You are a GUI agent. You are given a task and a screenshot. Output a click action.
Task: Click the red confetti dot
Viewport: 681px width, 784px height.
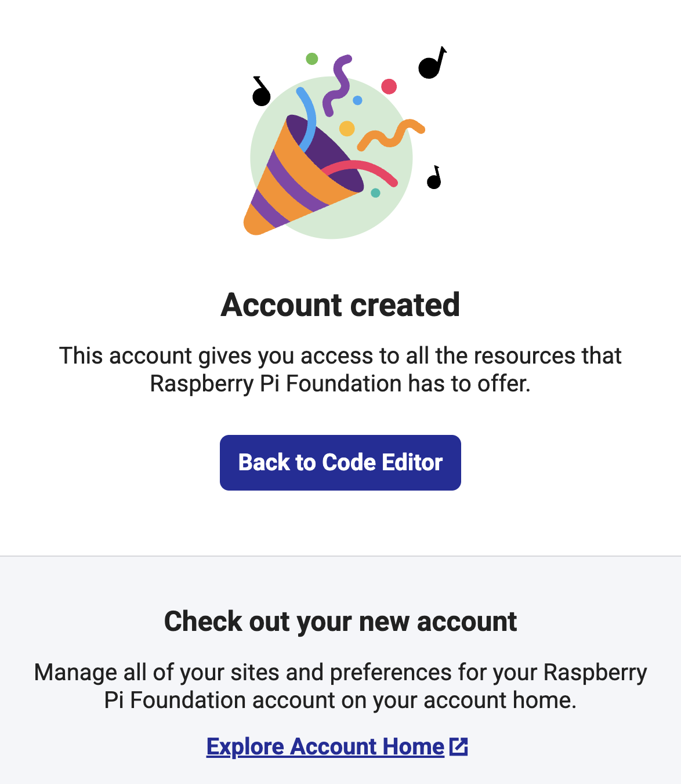point(389,87)
